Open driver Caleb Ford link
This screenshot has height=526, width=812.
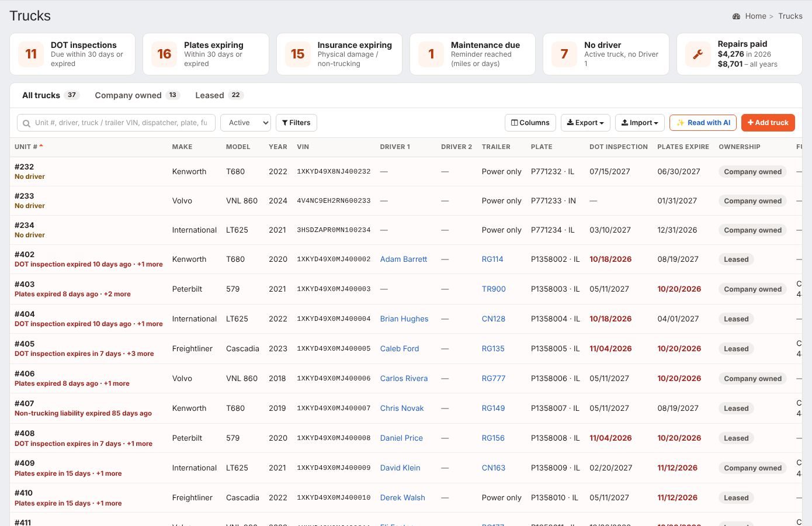[x=400, y=348]
